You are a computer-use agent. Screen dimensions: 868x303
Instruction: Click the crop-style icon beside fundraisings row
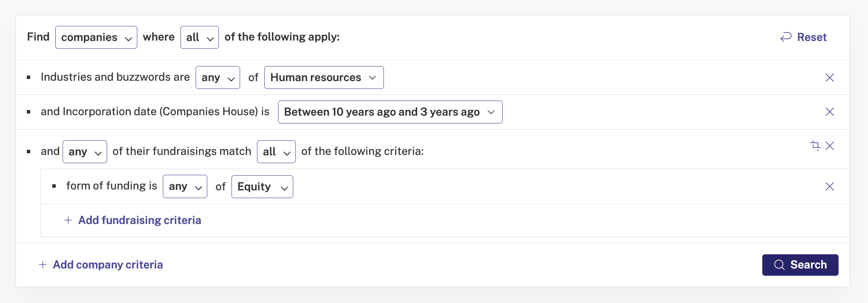point(815,145)
